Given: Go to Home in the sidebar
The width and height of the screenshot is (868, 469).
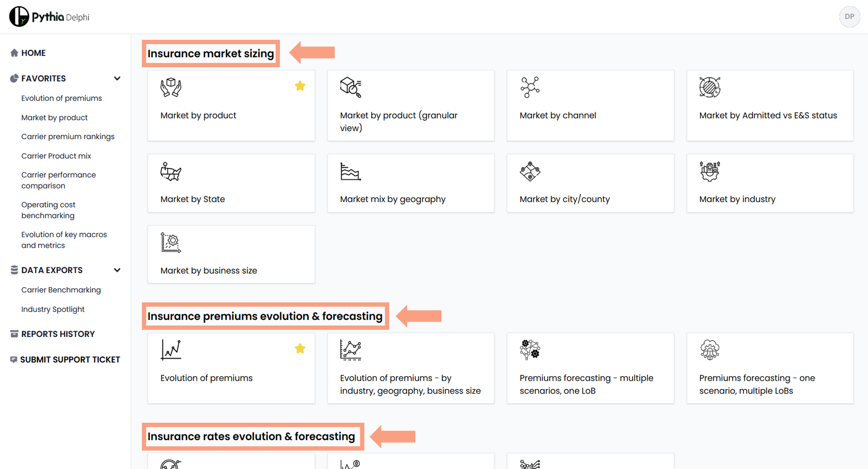Looking at the screenshot, I should pos(33,53).
